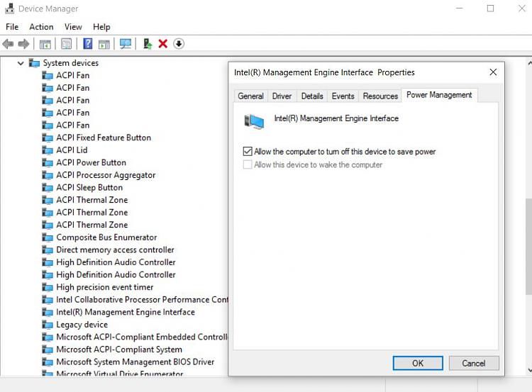The width and height of the screenshot is (532, 392).
Task: Click the 'Allow this device to wake the computer' label
Action: point(318,164)
